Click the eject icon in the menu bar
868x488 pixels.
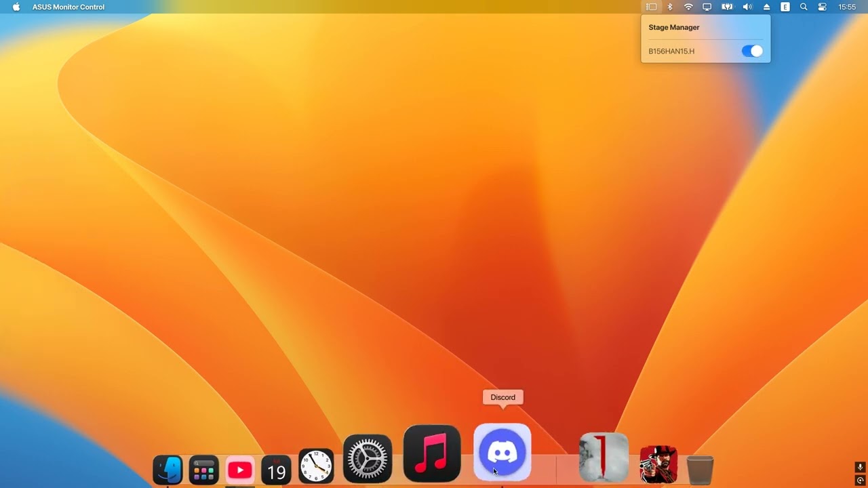[x=766, y=7]
